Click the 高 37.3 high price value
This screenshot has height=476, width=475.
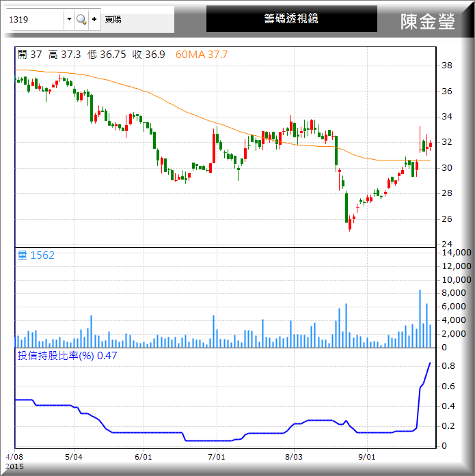(x=64, y=55)
